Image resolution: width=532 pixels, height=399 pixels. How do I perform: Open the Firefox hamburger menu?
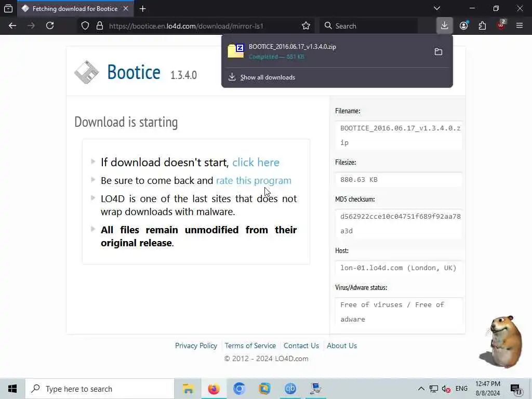coord(520,26)
